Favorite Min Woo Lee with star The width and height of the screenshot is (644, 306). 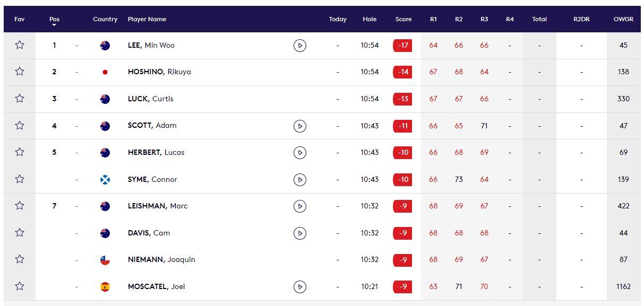click(x=20, y=45)
